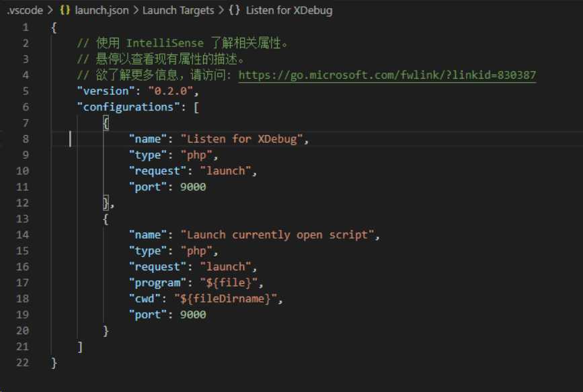Click line number 8 in the gutter
Viewport: 583px width, 392px height.
[x=26, y=139]
